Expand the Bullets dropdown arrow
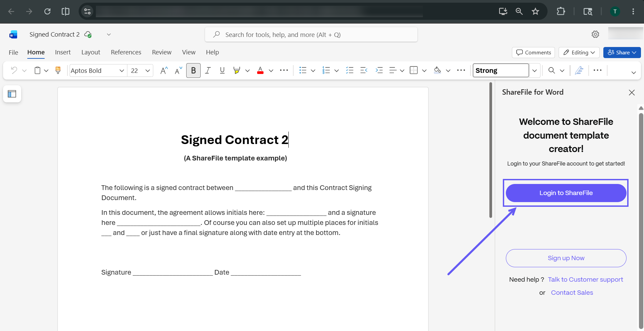 point(313,71)
